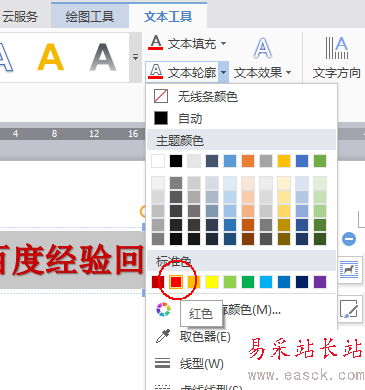This screenshot has width=365, height=390.
Task: Click the 文本轮廓 outlined A icon
Action: coord(156,72)
